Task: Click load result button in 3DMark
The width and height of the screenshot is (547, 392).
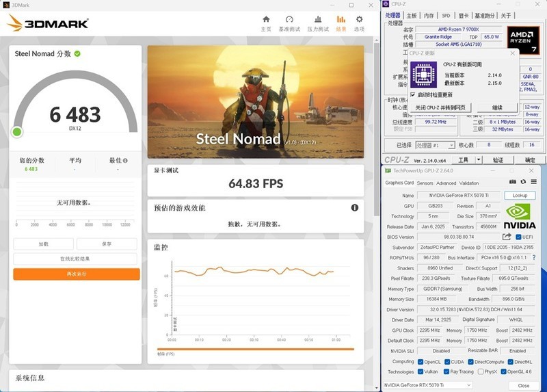Action: (44, 244)
